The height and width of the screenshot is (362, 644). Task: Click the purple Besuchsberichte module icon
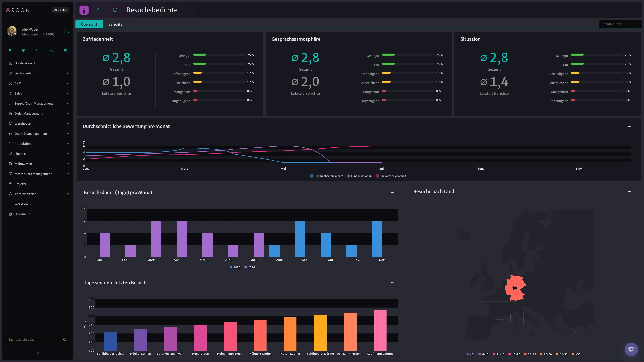(84, 10)
